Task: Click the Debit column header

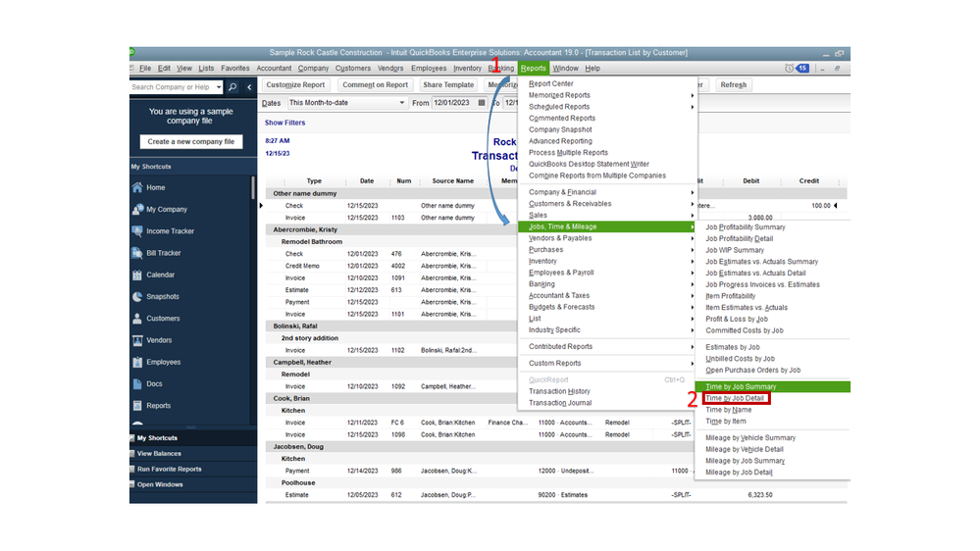Action: [750, 181]
